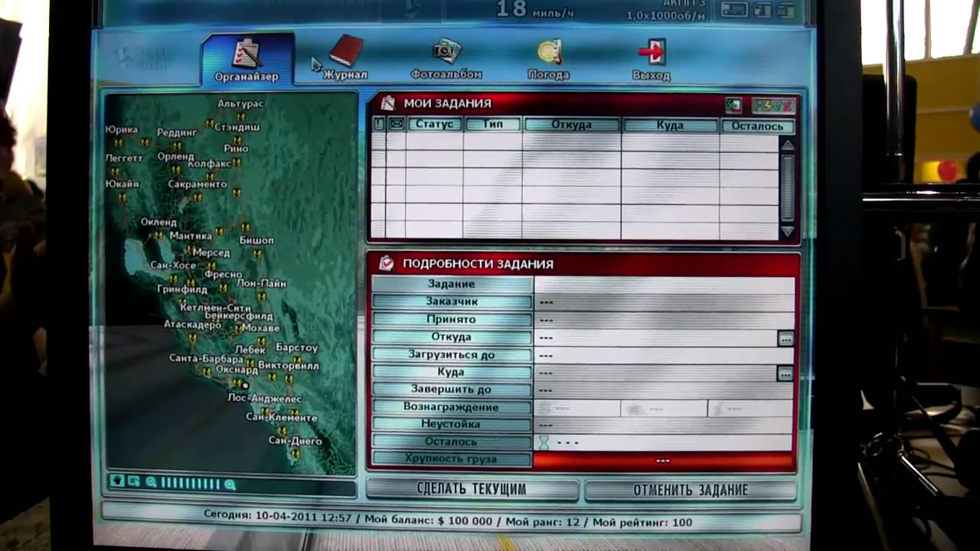The height and width of the screenshot is (551, 980).
Task: Click the map zoom level slider bar
Action: pos(190,484)
